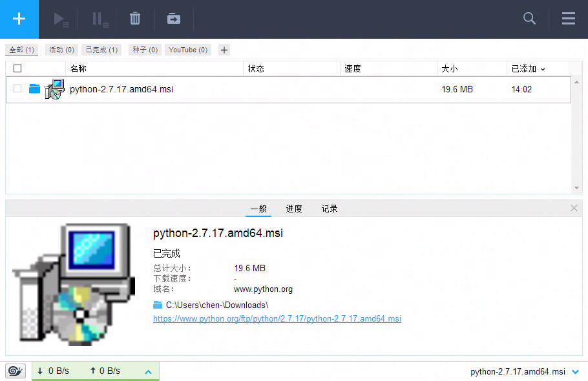
Task: Click the blue plus add-download button
Action: coord(19,19)
